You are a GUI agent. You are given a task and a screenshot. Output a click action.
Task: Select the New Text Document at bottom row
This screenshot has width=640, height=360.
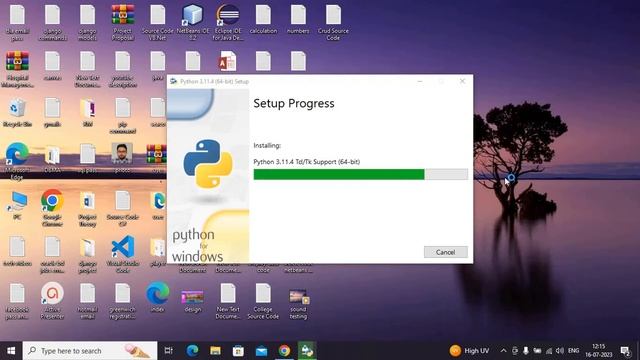tap(228, 301)
